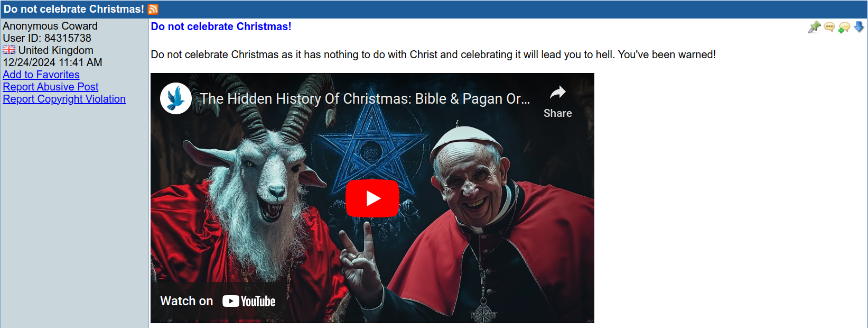Click the speech bubble with green plus

[844, 27]
